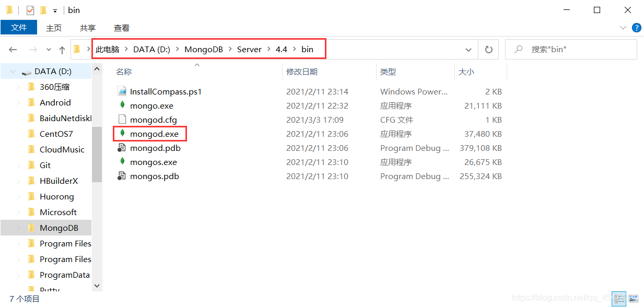Image resolution: width=644 pixels, height=307 pixels.
Task: Navigate to Server in breadcrumb
Action: pyautogui.click(x=249, y=50)
